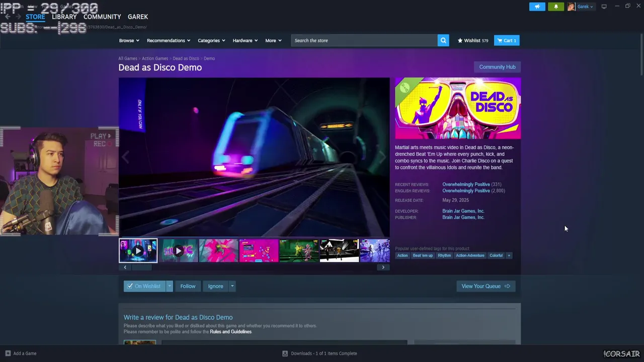This screenshot has width=644, height=362.
Task: Switch to the LIBRARY tab
Action: [x=64, y=17]
